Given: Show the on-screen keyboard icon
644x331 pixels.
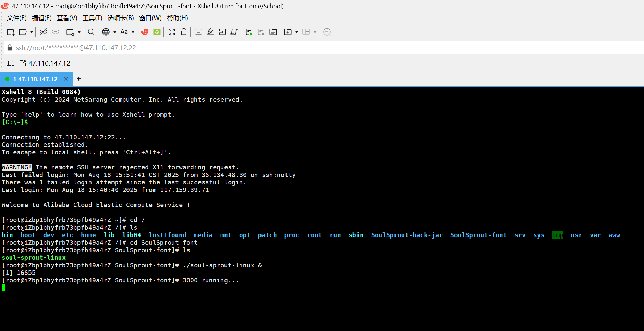Looking at the screenshot, I should coord(198,32).
